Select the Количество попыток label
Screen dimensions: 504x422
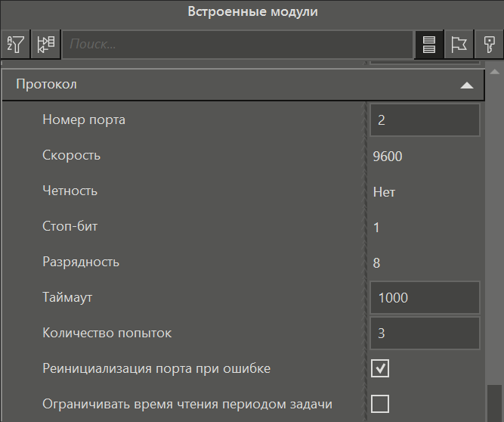107,333
